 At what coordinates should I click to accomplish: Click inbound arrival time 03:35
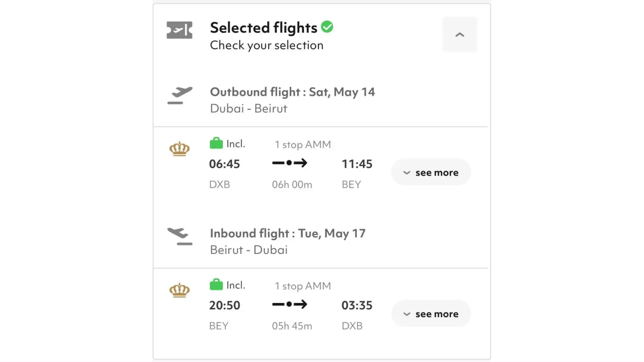357,306
